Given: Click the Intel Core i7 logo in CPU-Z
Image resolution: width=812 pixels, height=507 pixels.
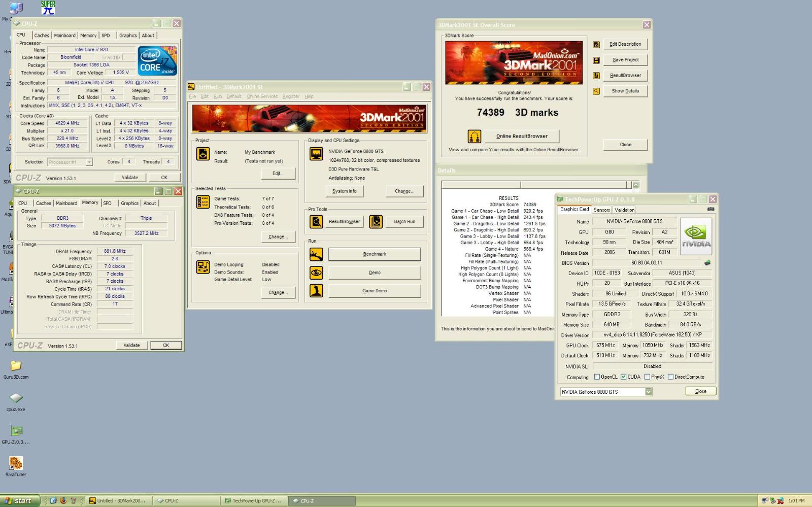Looking at the screenshot, I should (157, 61).
